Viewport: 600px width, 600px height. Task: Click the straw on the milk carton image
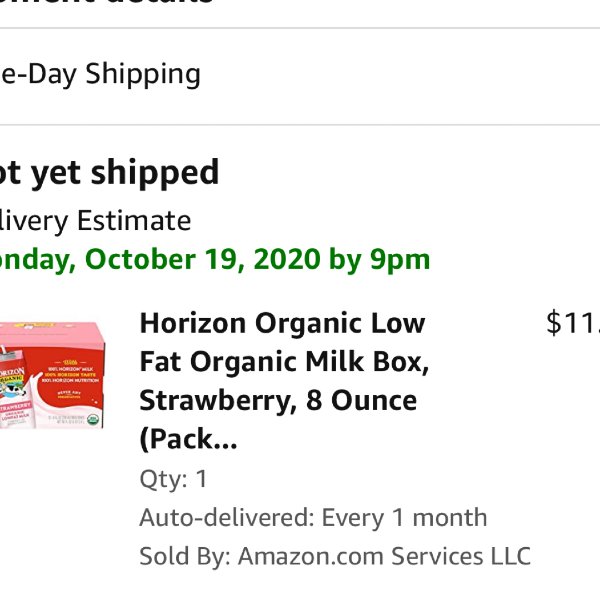[3, 350]
